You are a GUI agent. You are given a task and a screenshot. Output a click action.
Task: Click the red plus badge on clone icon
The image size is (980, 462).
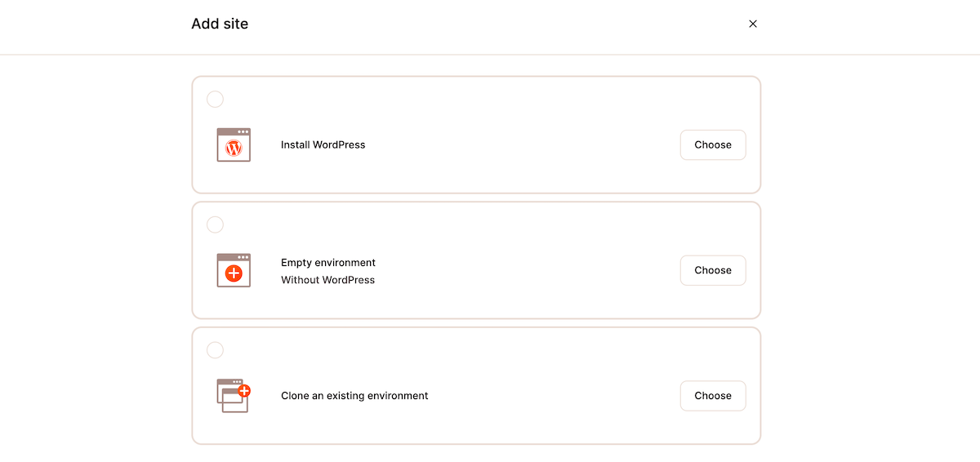(244, 391)
